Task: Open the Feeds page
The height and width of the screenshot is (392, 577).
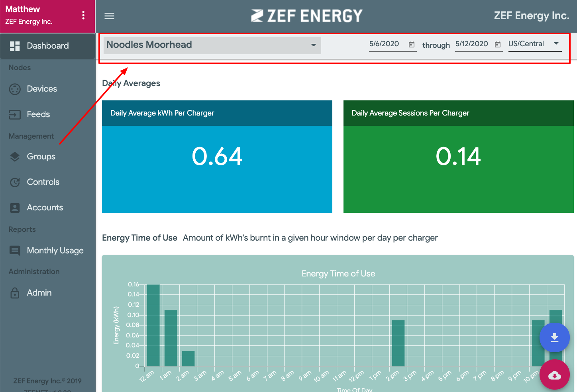Action: pyautogui.click(x=48, y=114)
